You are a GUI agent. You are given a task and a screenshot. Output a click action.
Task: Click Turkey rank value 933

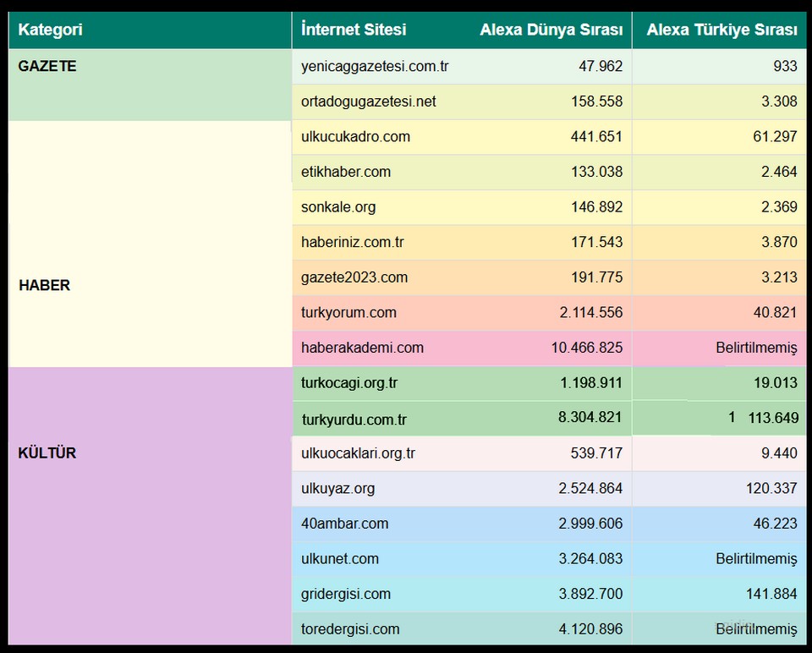783,66
